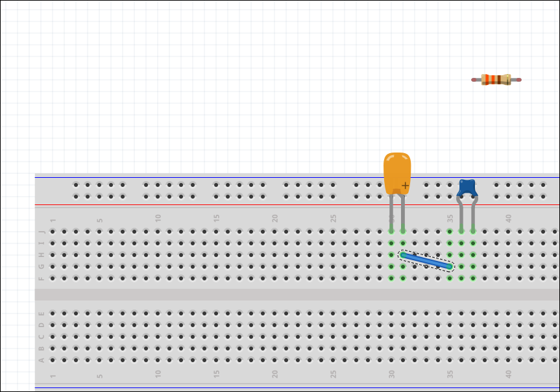Image resolution: width=560 pixels, height=392 pixels.
Task: Click breadboard hole at row A column 20
Action: click(274, 360)
